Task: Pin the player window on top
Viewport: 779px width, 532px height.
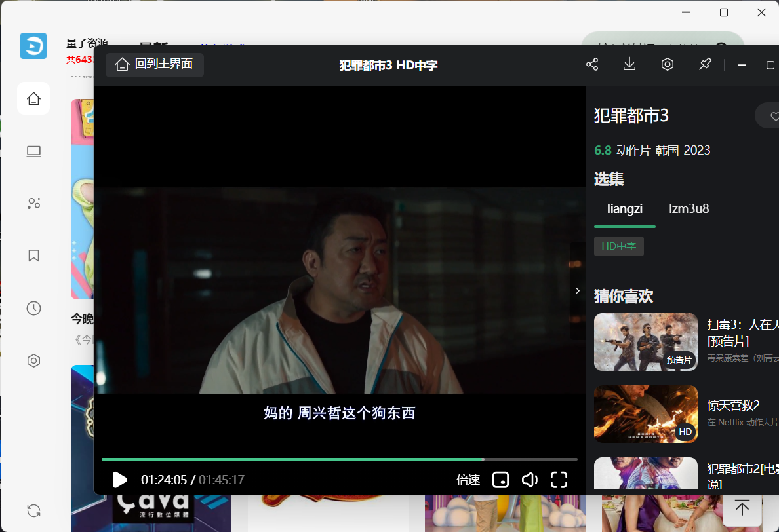Action: [x=704, y=64]
